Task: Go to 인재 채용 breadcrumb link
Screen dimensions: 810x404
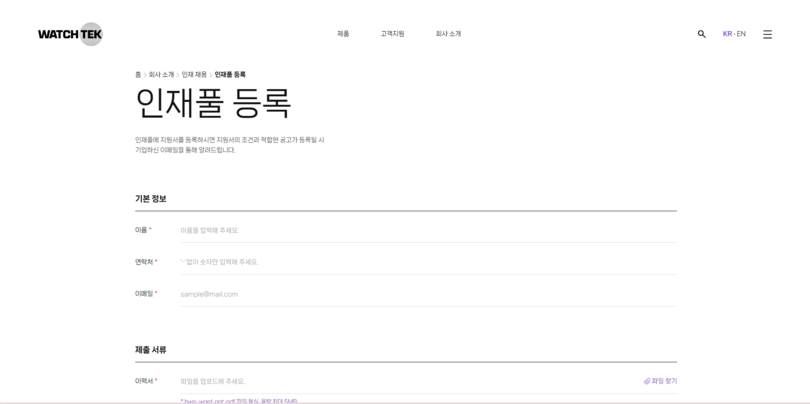Action: pos(194,74)
